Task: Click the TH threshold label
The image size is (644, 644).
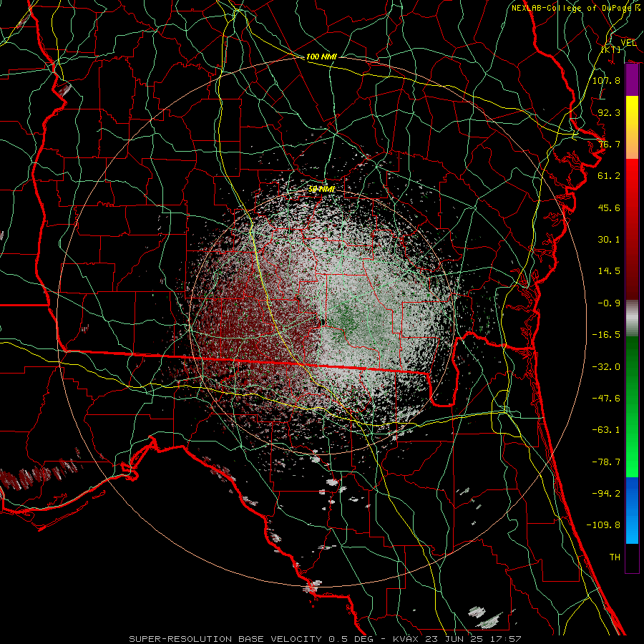Action: (x=615, y=557)
